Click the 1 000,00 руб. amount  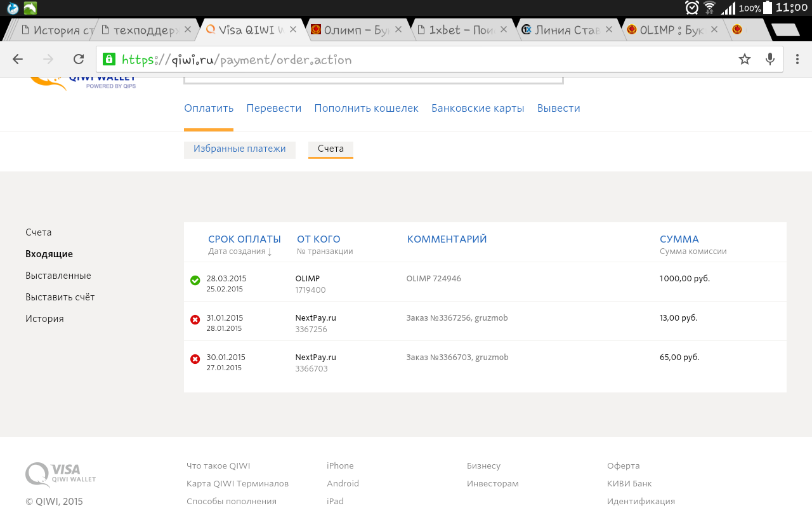click(x=685, y=279)
